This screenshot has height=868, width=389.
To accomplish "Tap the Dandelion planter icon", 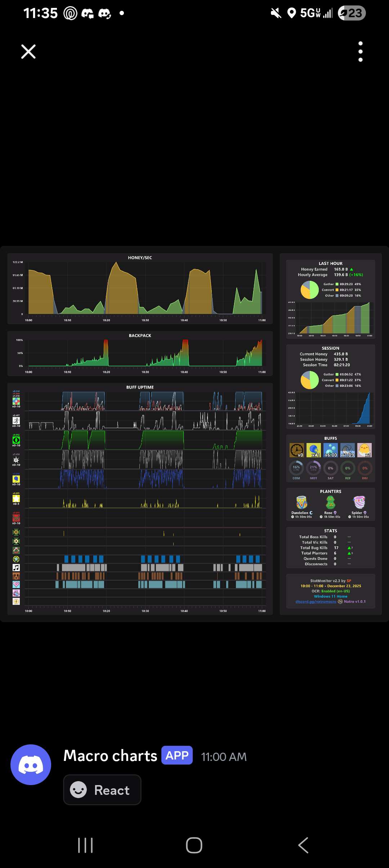I will 301,502.
